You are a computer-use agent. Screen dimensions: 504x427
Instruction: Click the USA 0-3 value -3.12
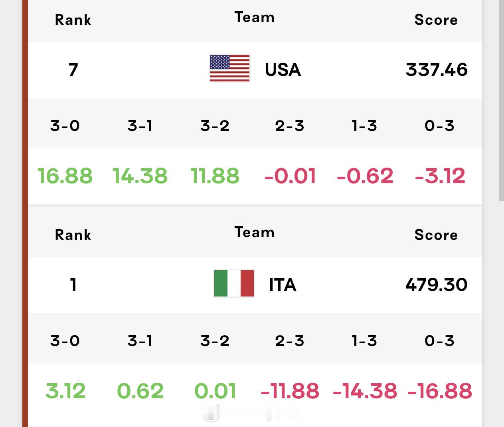point(440,176)
